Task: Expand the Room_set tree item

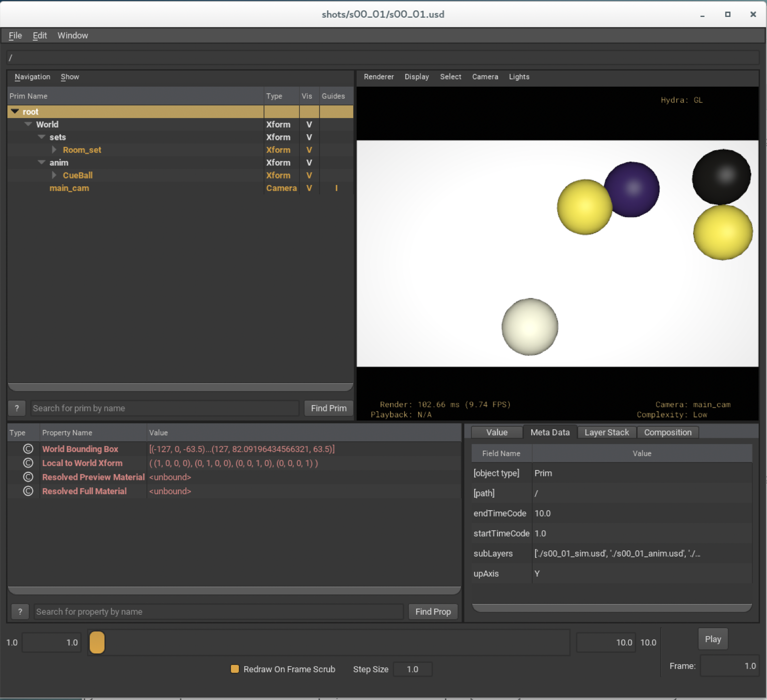Action: [54, 150]
